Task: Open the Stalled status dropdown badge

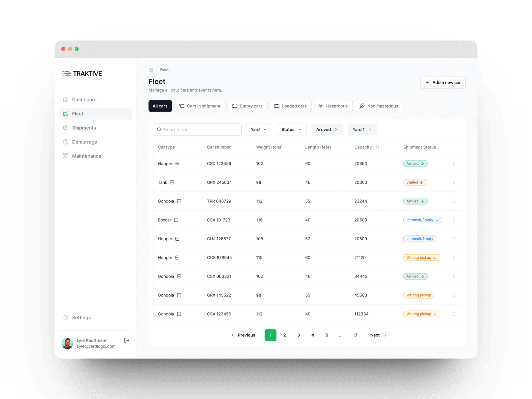Action: point(415,182)
